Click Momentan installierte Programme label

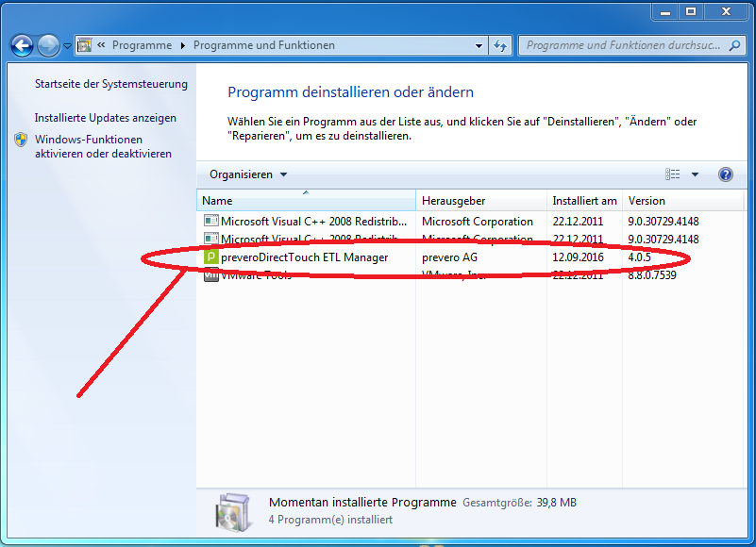362,502
